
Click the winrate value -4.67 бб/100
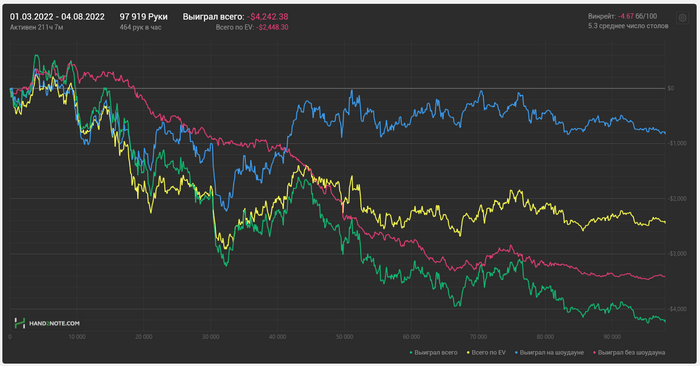point(638,16)
